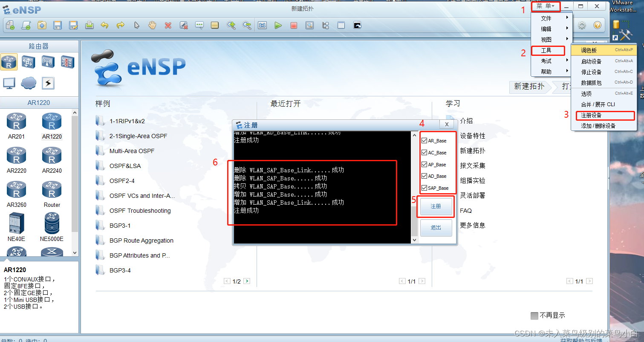Open a topology file from the toolbar
644x342 pixels.
(x=42, y=25)
